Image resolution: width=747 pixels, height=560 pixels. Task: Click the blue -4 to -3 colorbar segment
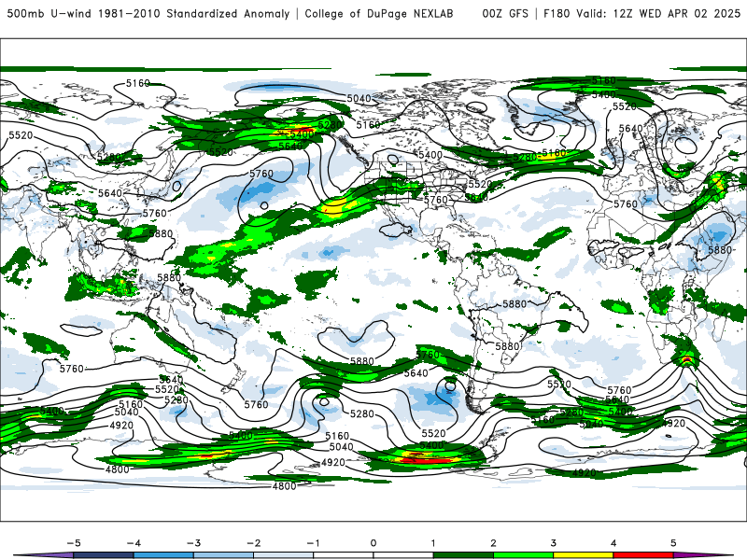click(x=163, y=555)
